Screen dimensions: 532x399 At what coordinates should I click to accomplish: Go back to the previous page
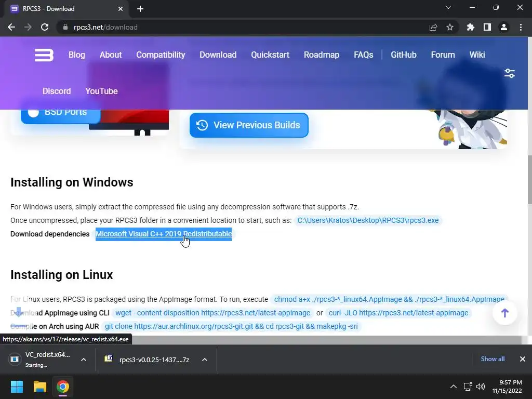(x=11, y=27)
